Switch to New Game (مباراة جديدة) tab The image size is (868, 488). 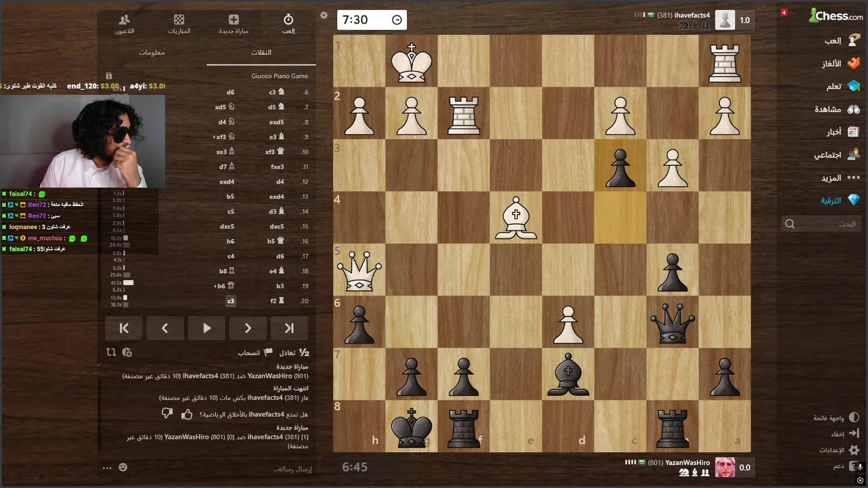point(233,24)
